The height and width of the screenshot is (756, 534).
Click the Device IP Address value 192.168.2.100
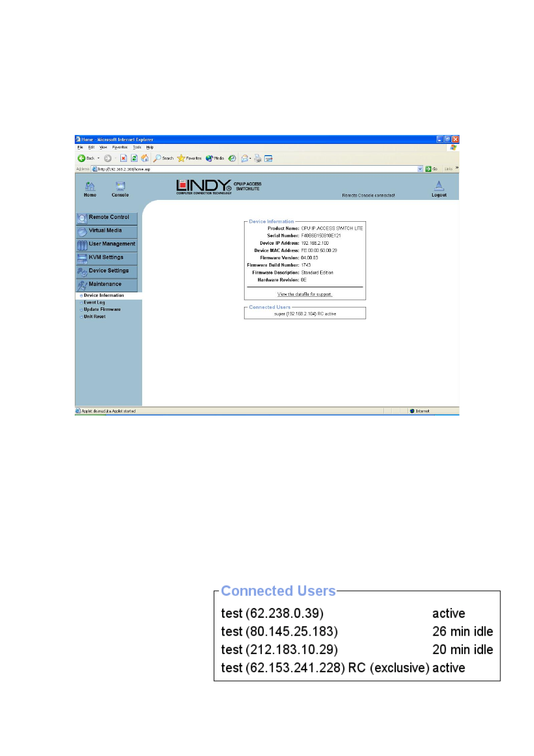[315, 243]
